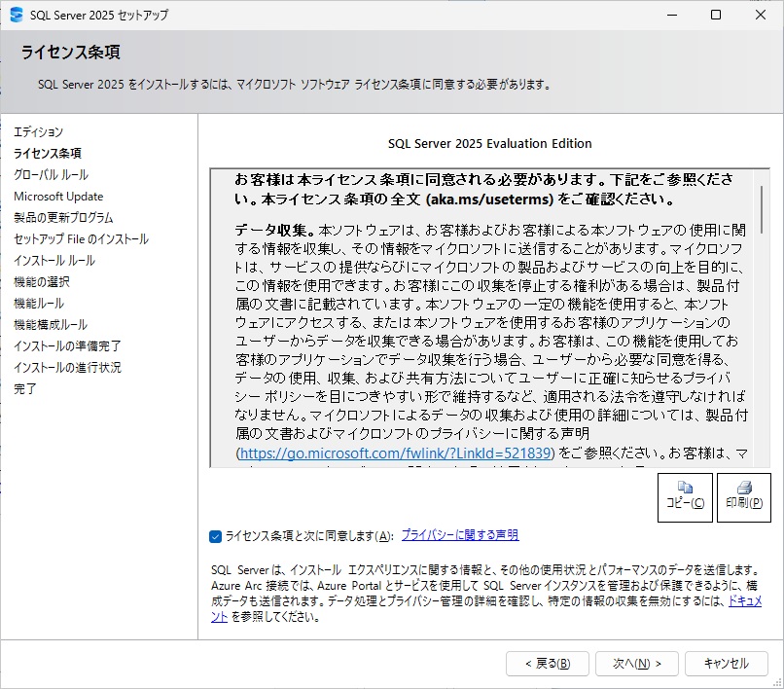Select 完了 at the bottom of the step list
This screenshot has width=784, height=689.
pyautogui.click(x=21, y=388)
